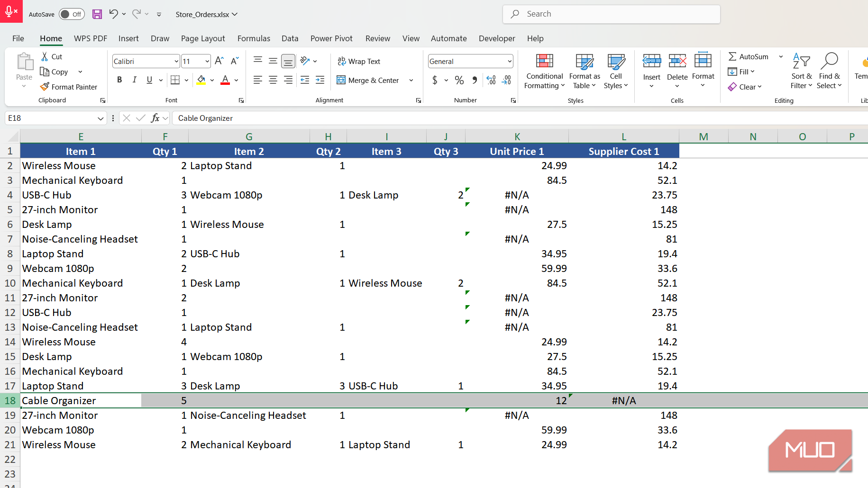Open the font name Calibri dropdown
The width and height of the screenshot is (868, 488).
176,62
